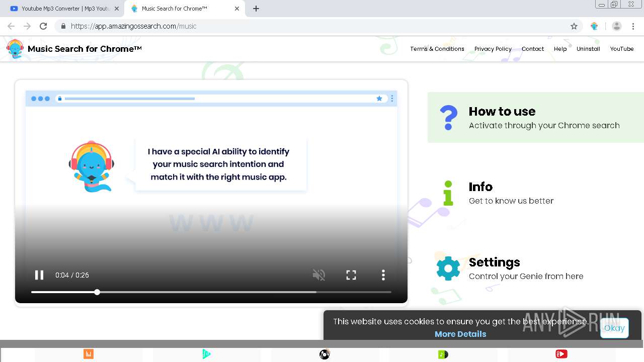Image resolution: width=644 pixels, height=362 pixels.
Task: Reload the current page
Action: pos(43,26)
